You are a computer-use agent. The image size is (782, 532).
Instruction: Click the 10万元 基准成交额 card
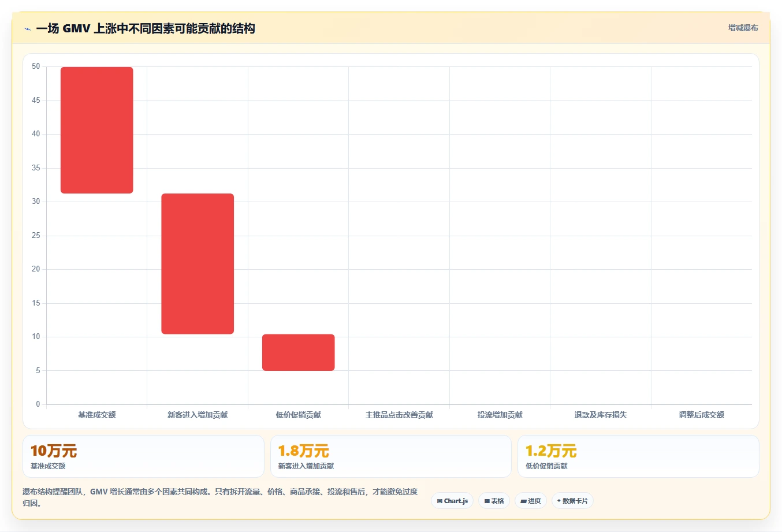[143, 456]
